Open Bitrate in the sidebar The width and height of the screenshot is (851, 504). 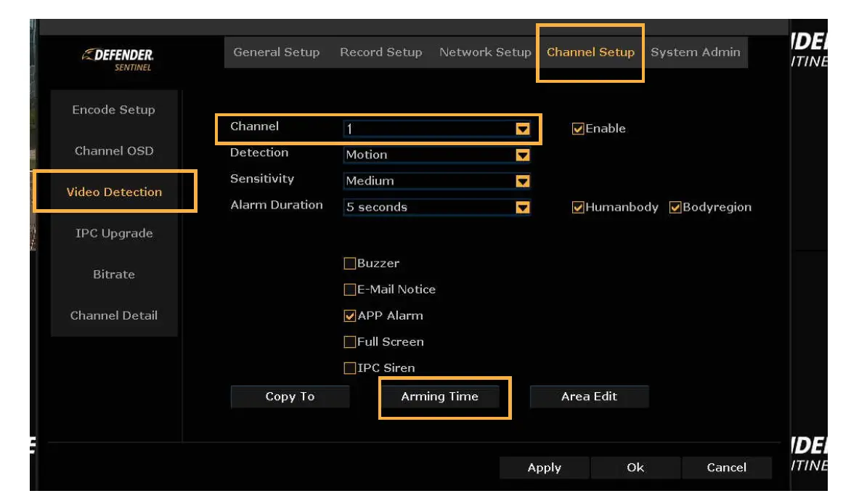point(114,275)
